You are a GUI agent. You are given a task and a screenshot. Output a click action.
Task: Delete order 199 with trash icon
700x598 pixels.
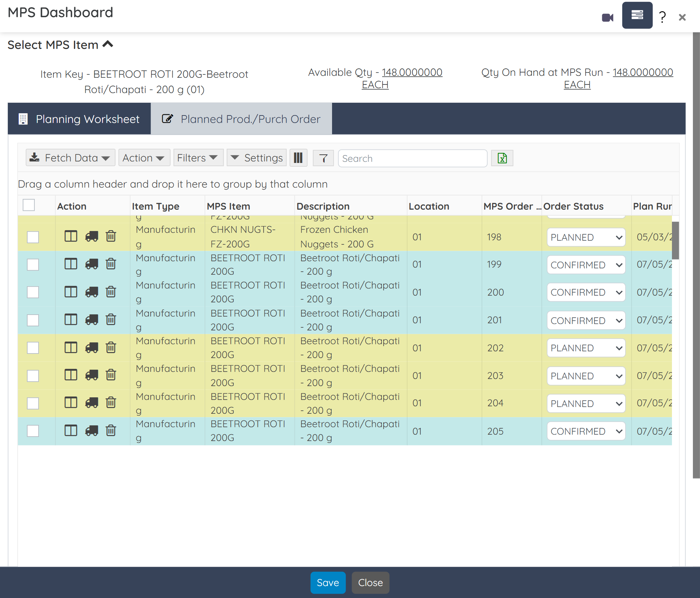coord(111,264)
